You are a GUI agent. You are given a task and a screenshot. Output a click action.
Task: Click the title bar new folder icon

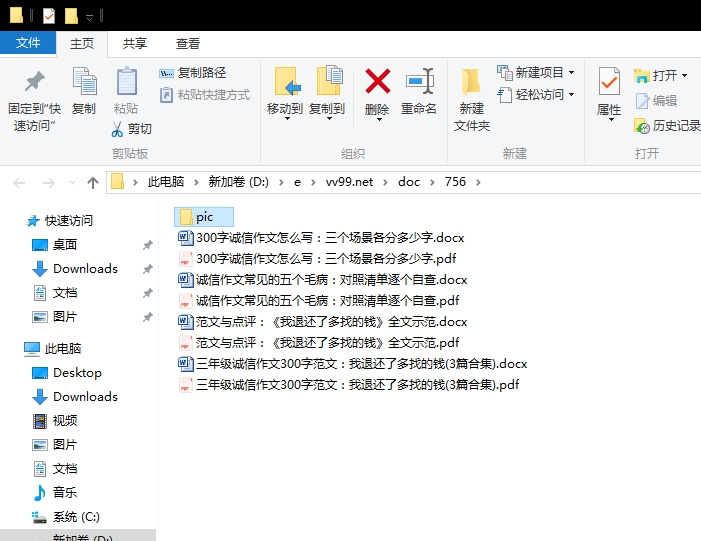tap(71, 16)
